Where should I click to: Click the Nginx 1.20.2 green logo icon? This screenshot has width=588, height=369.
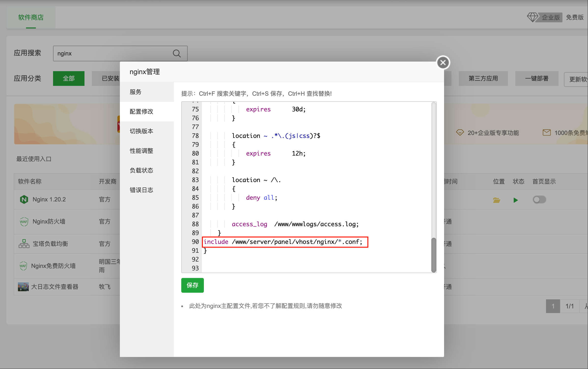(24, 199)
